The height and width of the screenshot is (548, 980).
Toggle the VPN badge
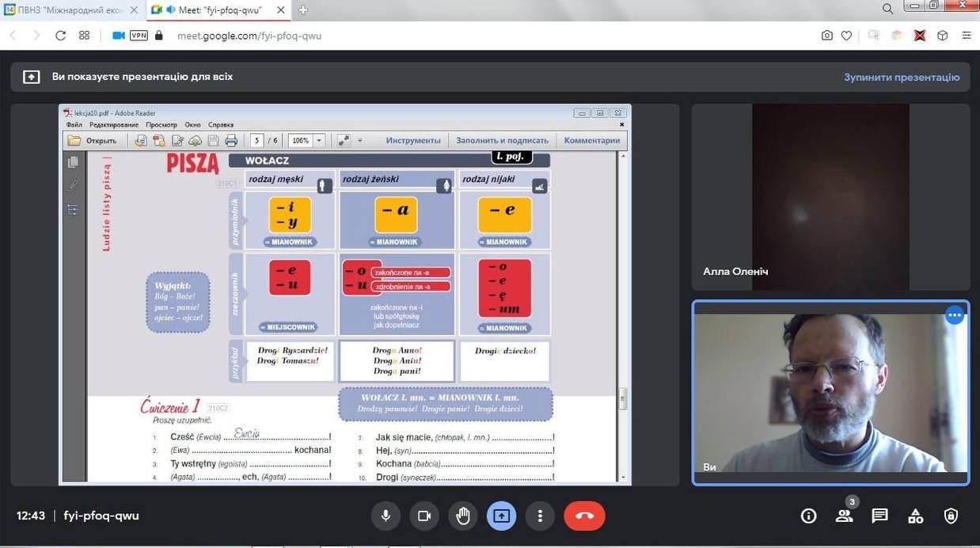click(x=139, y=36)
